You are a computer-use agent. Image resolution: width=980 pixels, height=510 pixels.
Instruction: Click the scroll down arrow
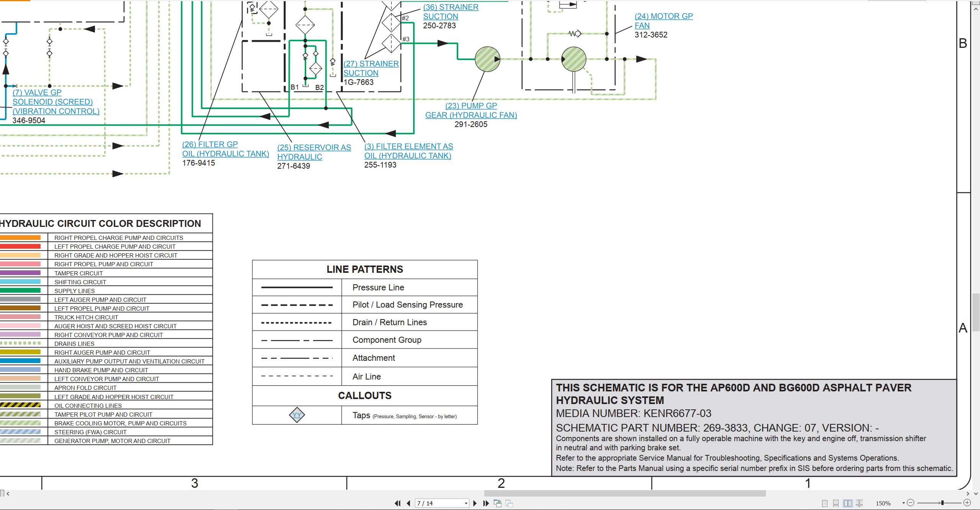coord(976,494)
